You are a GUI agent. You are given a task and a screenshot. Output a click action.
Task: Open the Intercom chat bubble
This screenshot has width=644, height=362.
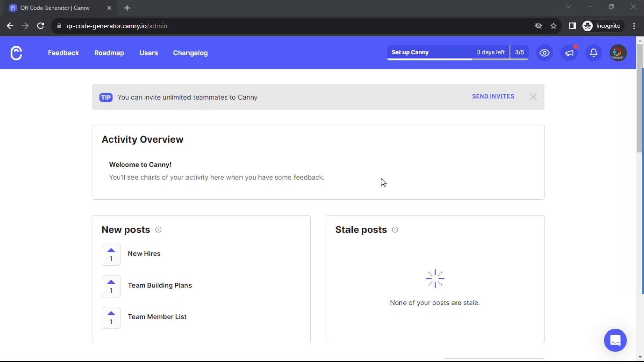coord(615,340)
